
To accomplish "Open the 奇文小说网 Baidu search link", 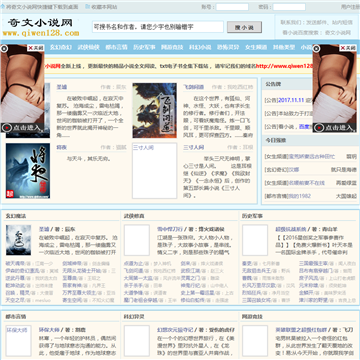I will [338, 33].
